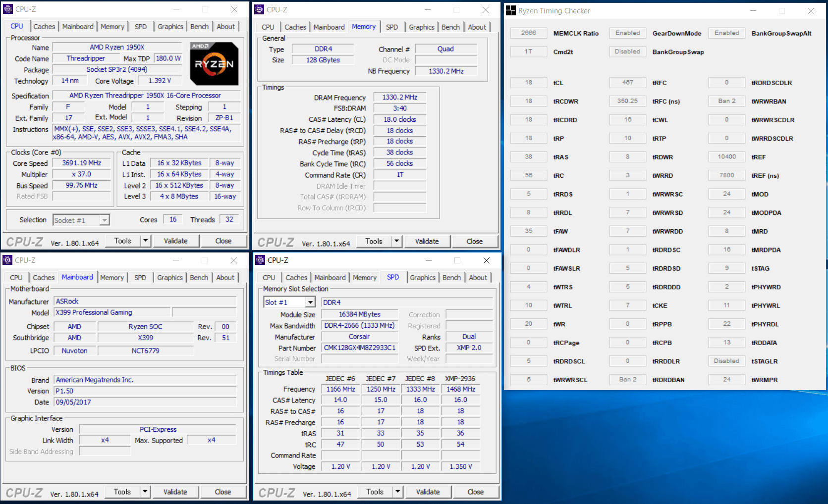The height and width of the screenshot is (504, 828).
Task: Click the Memory Size 128 GBytes value
Action: pyautogui.click(x=323, y=60)
